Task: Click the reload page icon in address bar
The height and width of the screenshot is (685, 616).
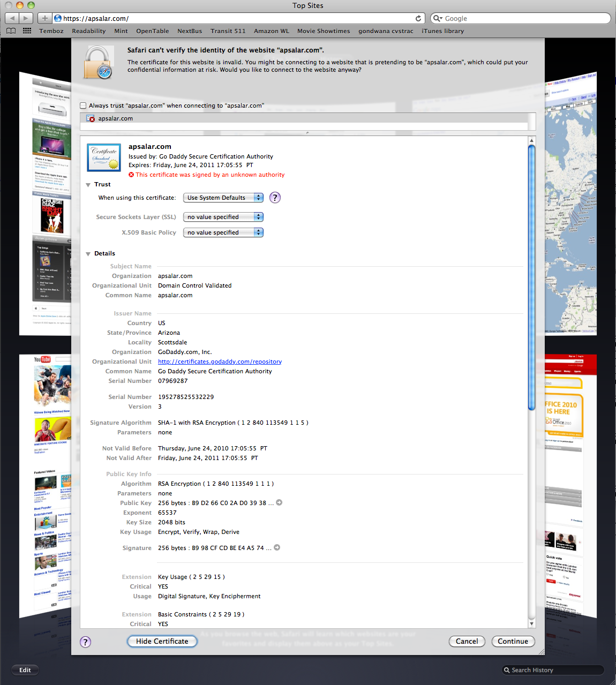Action: click(x=418, y=18)
